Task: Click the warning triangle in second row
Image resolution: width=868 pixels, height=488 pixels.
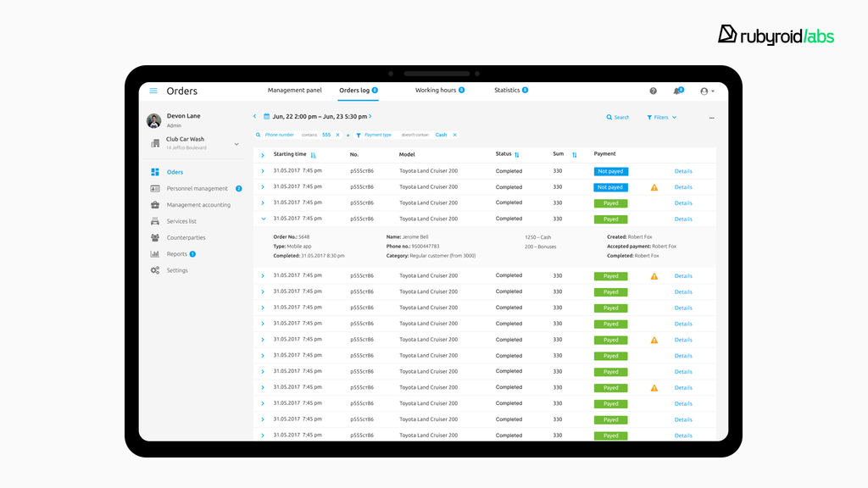Action: coord(654,187)
